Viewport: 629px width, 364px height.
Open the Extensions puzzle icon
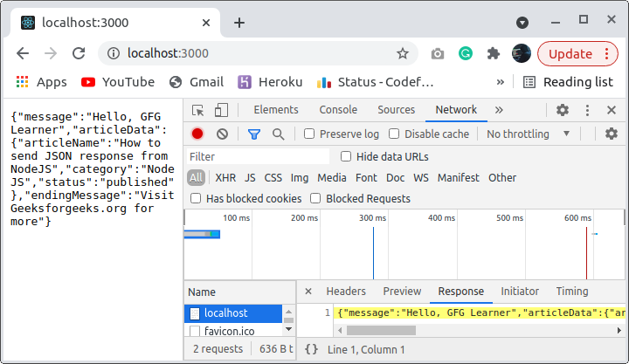click(x=493, y=53)
